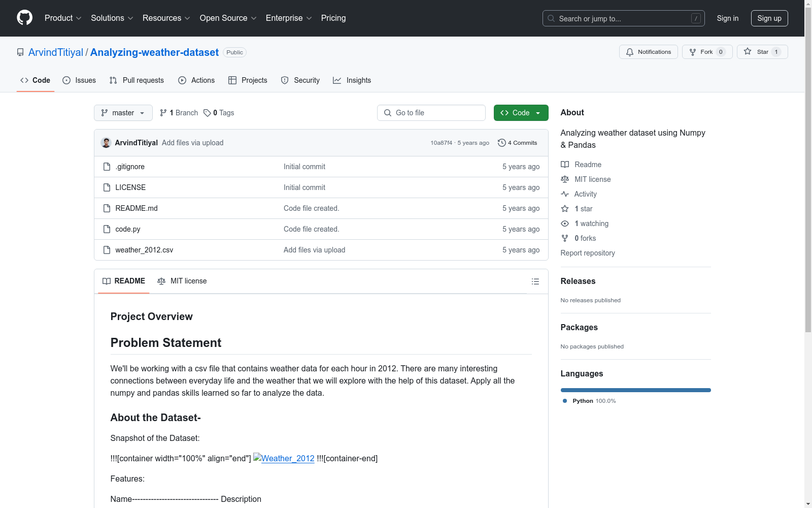
Task: Switch to the Issues tab
Action: pos(79,80)
